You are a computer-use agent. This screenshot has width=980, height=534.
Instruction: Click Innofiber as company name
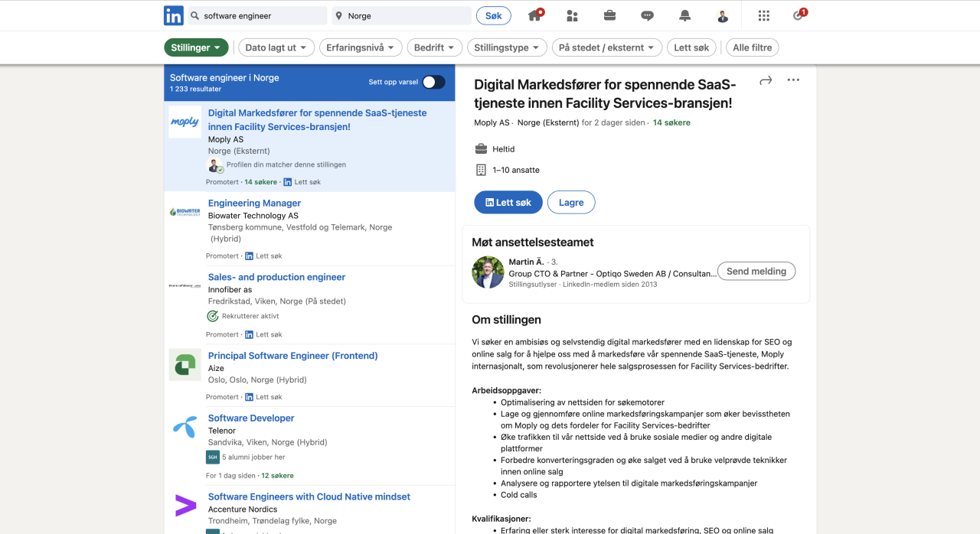click(230, 290)
